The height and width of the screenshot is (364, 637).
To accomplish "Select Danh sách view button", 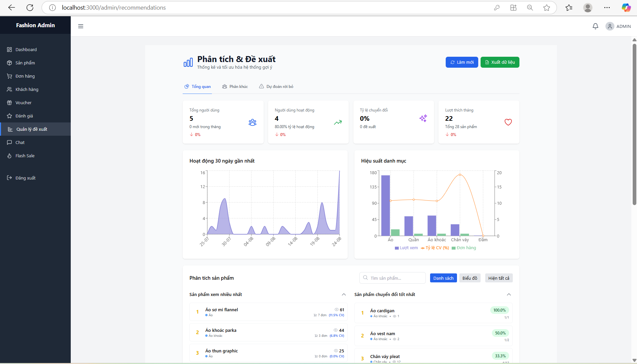I will [443, 278].
